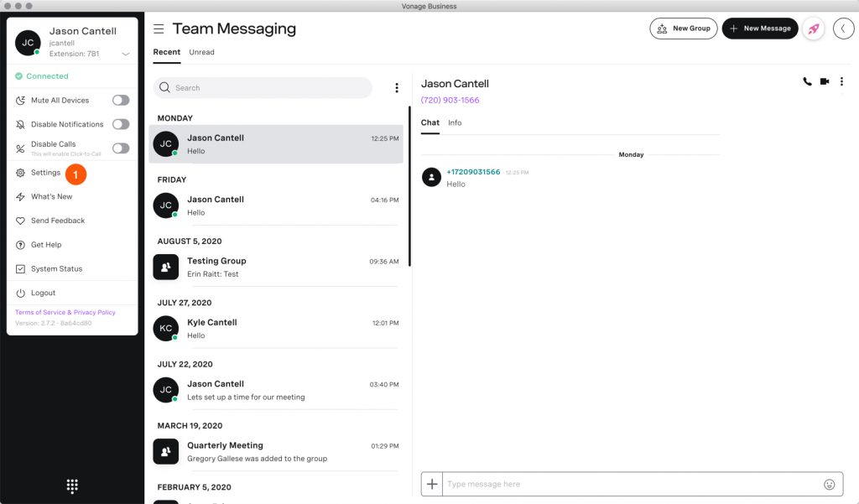Click the conversation list scrollbar
This screenshot has height=504, width=859.
(x=409, y=184)
